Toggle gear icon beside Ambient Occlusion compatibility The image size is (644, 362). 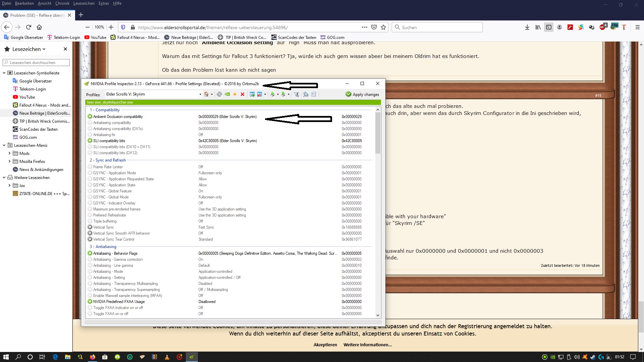[x=90, y=117]
